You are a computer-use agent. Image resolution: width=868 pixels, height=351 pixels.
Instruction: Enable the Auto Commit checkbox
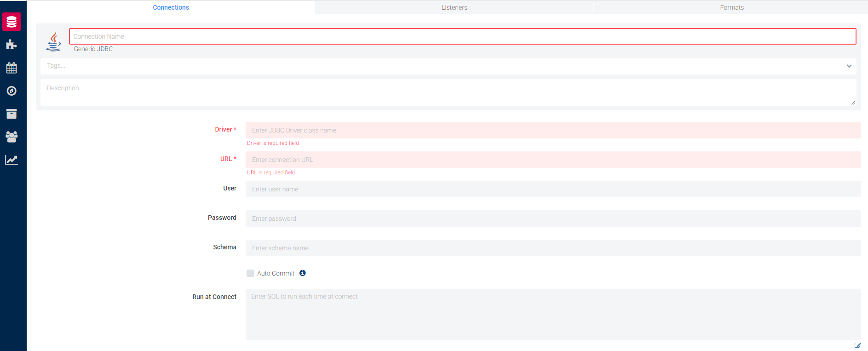tap(250, 273)
